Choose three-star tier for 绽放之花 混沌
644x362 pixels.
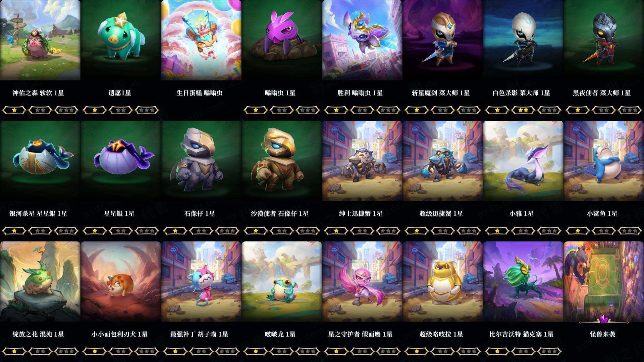66,351
